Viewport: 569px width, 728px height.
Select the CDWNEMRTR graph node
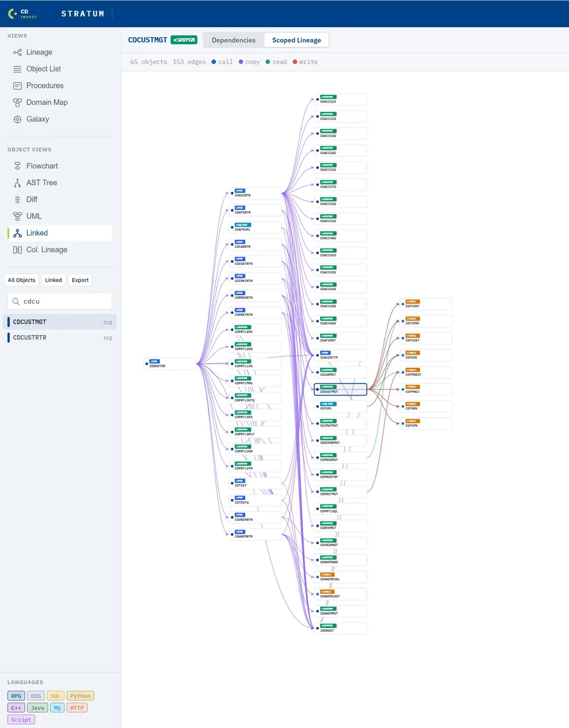255,535
